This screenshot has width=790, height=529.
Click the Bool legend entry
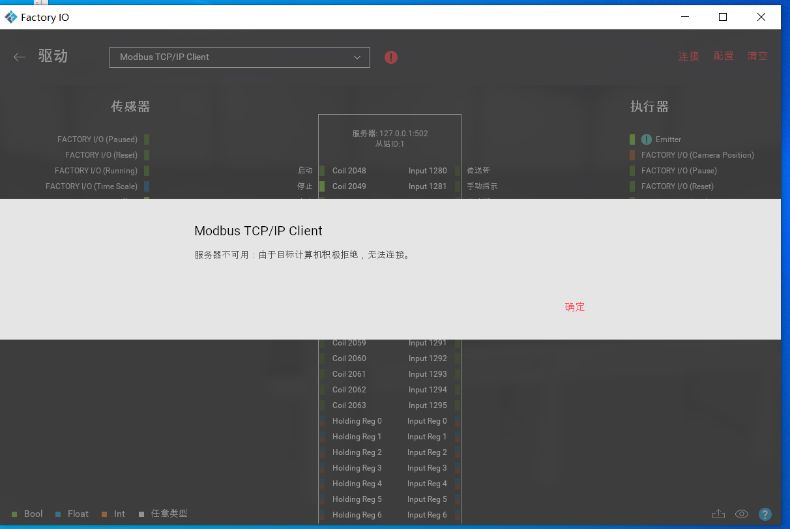tap(28, 514)
